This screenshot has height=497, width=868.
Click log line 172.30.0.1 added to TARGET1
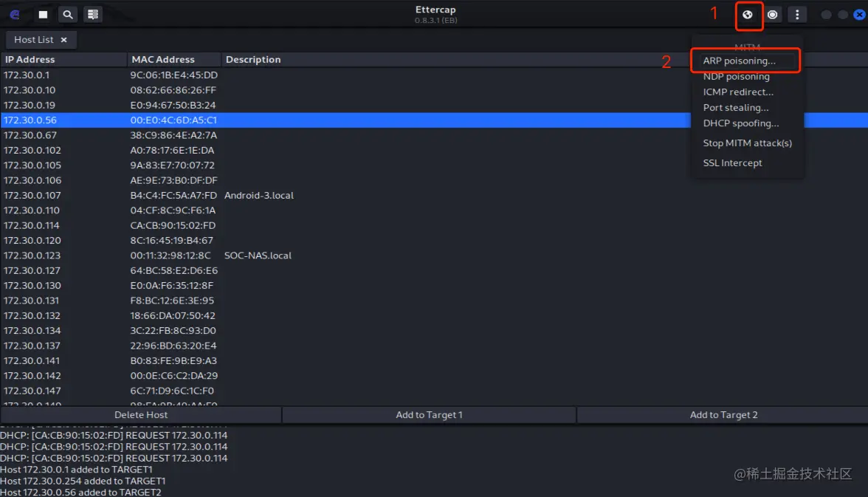pos(77,469)
